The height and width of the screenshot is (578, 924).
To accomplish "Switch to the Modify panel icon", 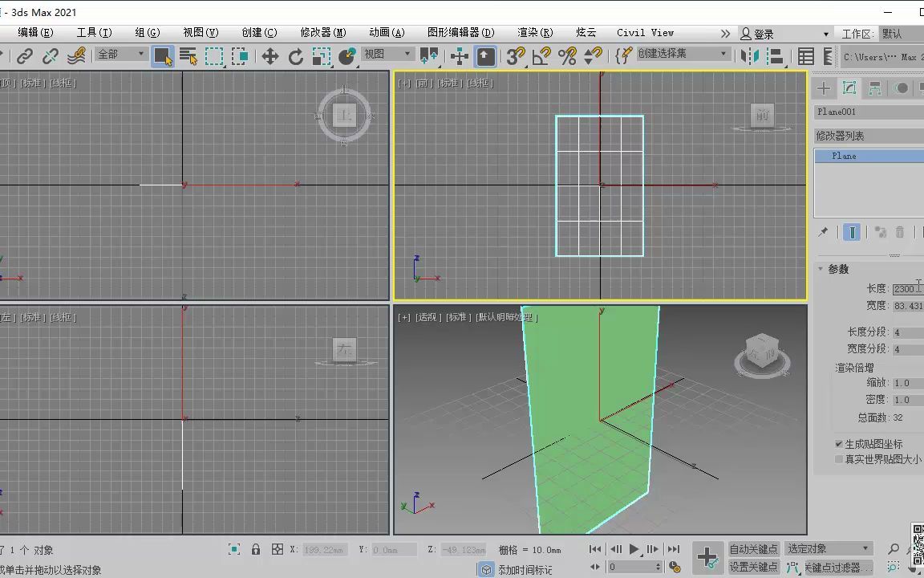I will point(849,88).
